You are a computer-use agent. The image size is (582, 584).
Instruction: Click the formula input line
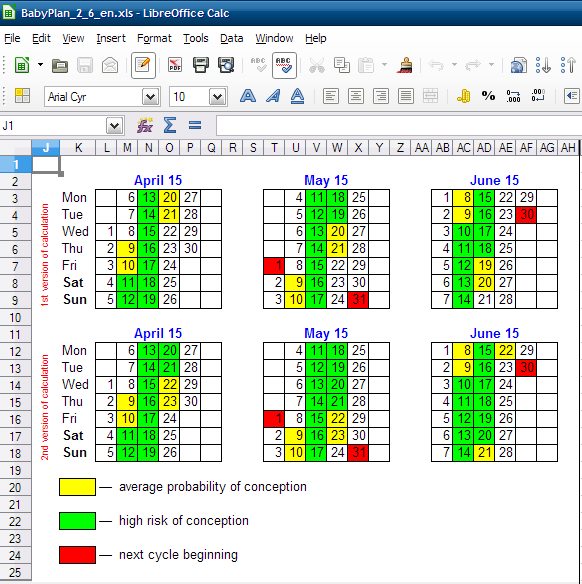pos(398,126)
